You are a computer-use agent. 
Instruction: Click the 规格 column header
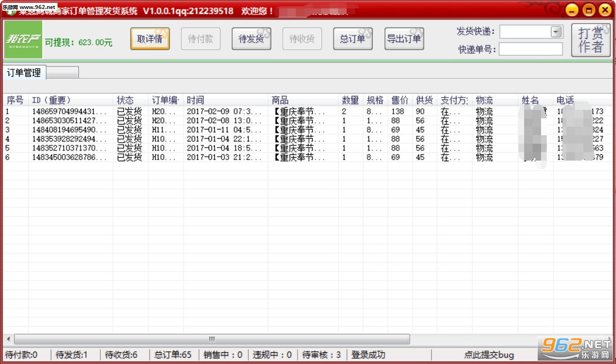(x=375, y=100)
